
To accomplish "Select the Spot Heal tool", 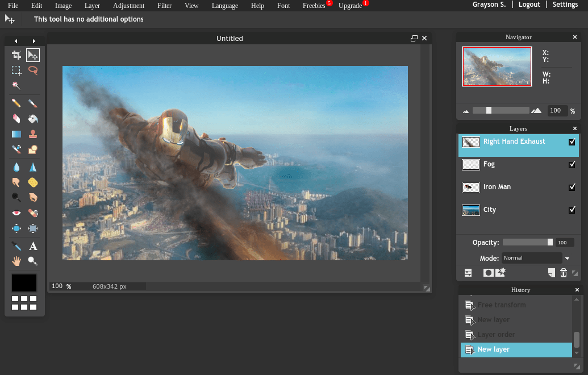I will click(x=33, y=213).
